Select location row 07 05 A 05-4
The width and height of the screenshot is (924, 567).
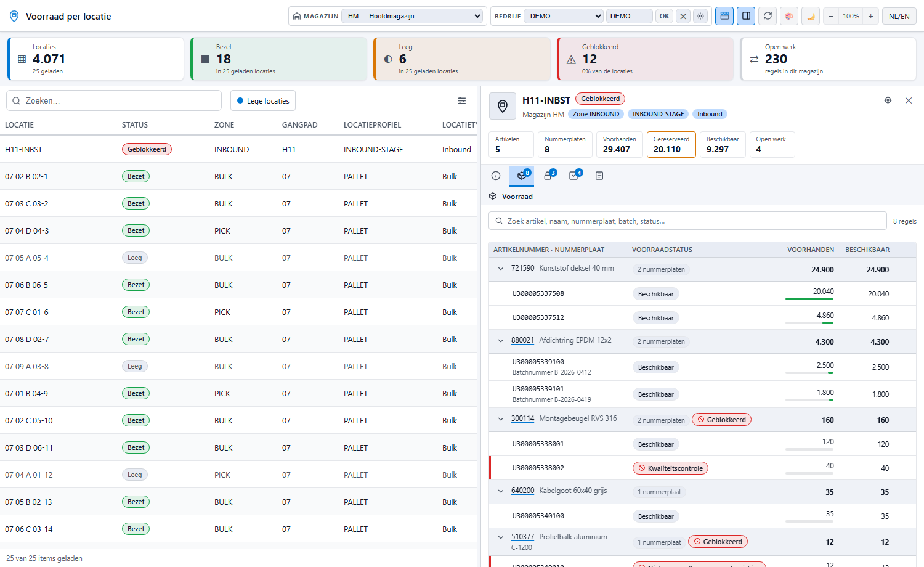pyautogui.click(x=238, y=258)
